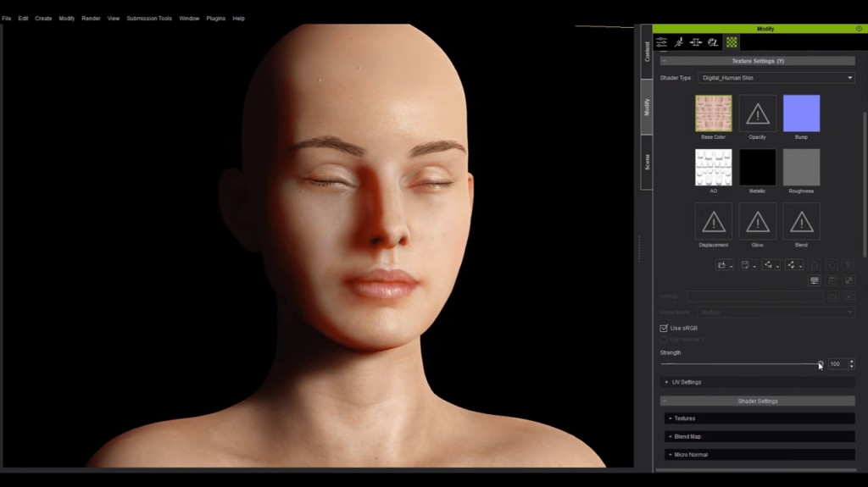Select the empty Displacement texture slot

[x=713, y=221]
